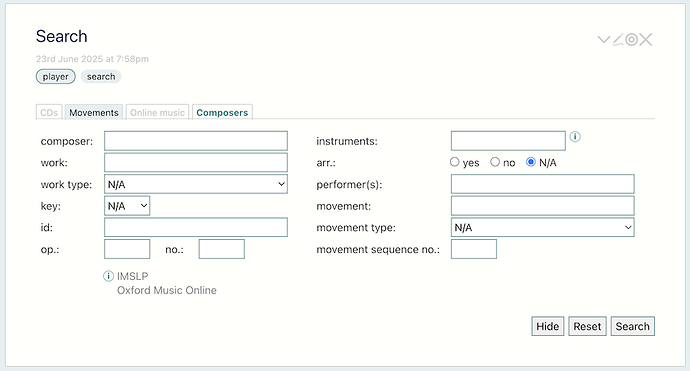Screen dimensions: 690x371
Task: Expand the movement type dropdown
Action: point(543,227)
